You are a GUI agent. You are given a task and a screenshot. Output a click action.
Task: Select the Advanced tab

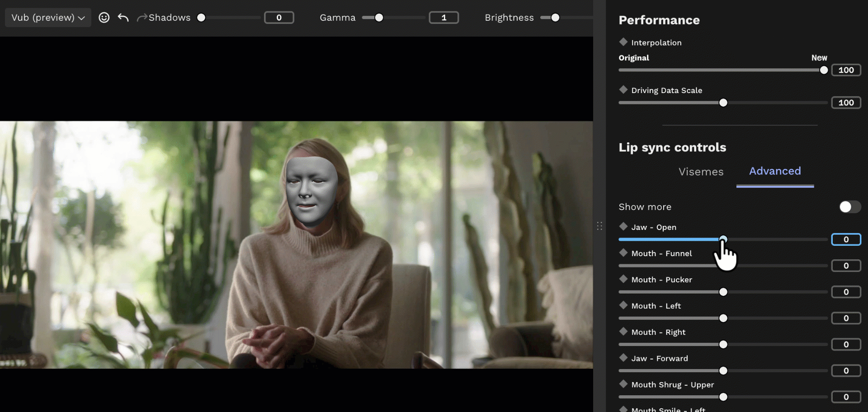point(775,171)
